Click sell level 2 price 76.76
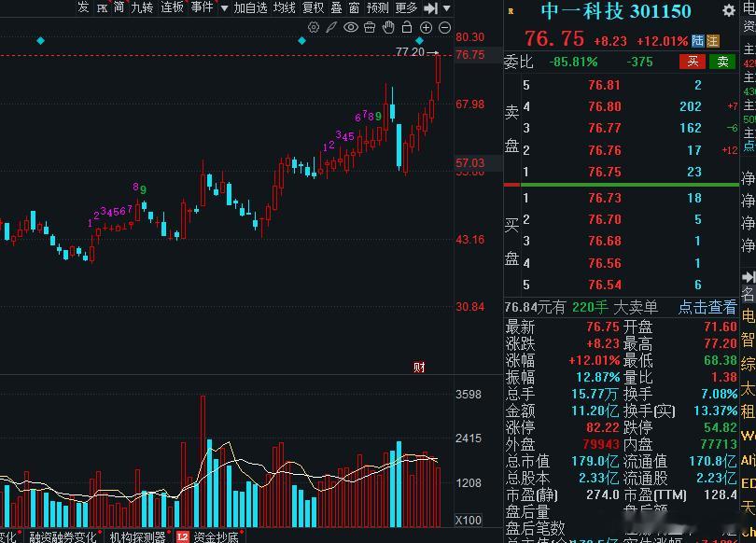The width and height of the screenshot is (756, 543). pos(605,150)
